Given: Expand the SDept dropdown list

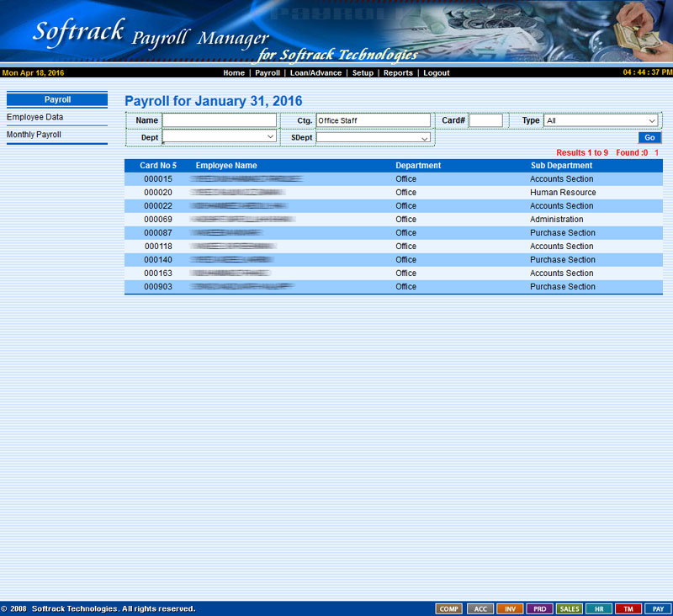Looking at the screenshot, I should coord(373,137).
